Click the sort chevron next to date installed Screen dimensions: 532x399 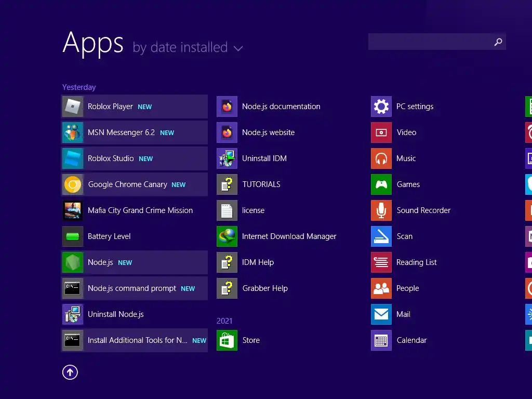[x=238, y=48]
